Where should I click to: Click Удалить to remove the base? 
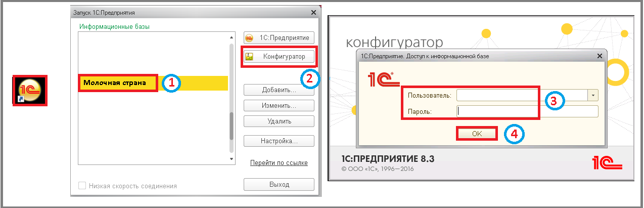click(279, 121)
